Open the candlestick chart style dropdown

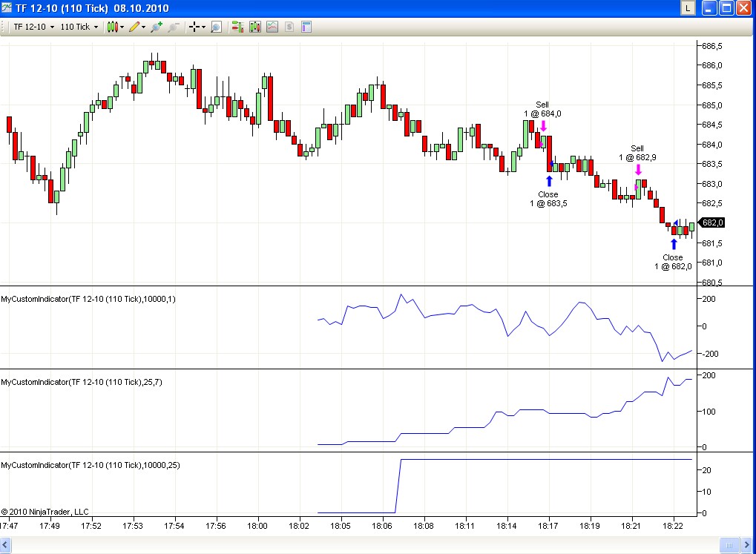click(114, 27)
